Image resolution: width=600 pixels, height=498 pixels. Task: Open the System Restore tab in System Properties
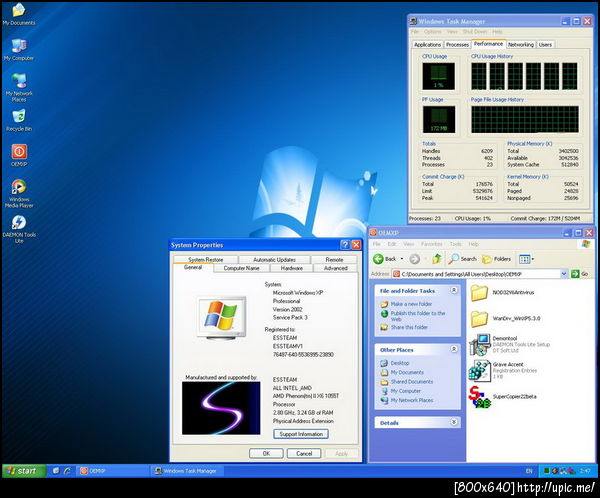pyautogui.click(x=205, y=260)
